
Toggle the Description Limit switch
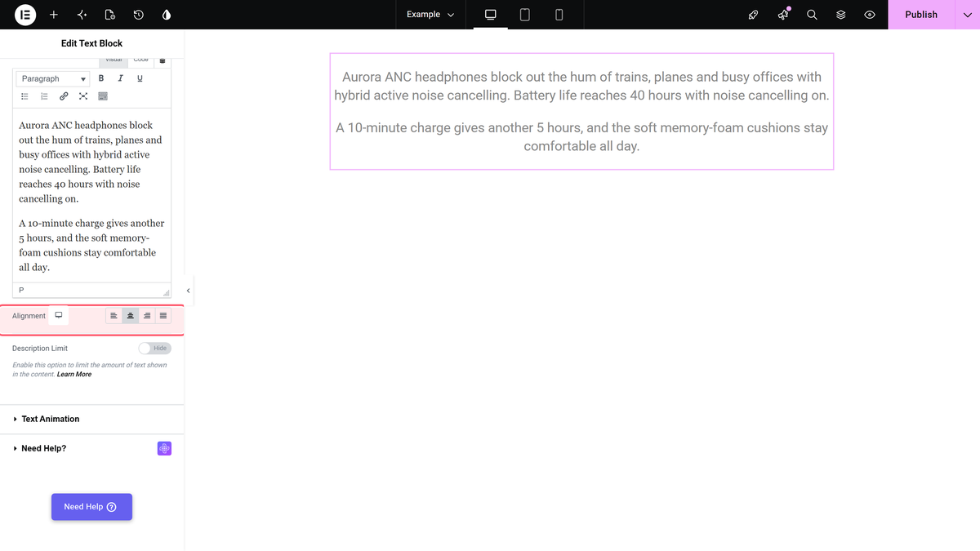click(x=154, y=349)
